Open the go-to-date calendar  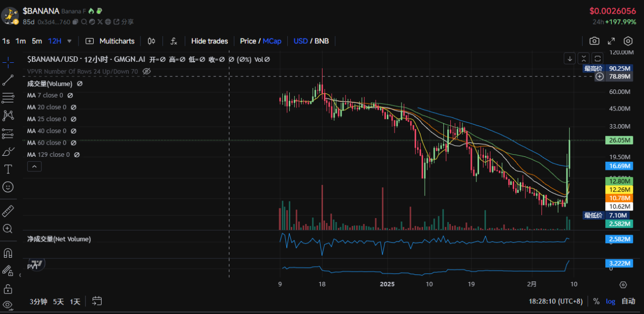pos(97,301)
